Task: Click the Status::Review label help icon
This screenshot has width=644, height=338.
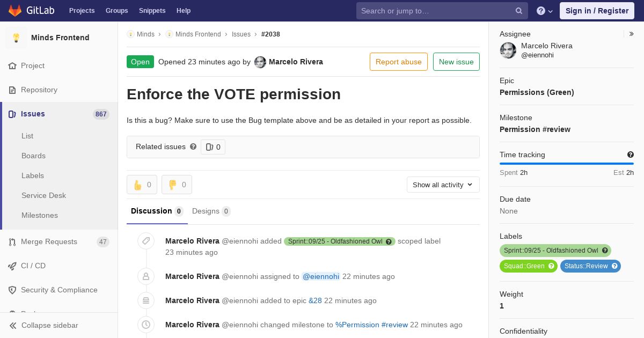Action: tap(614, 266)
